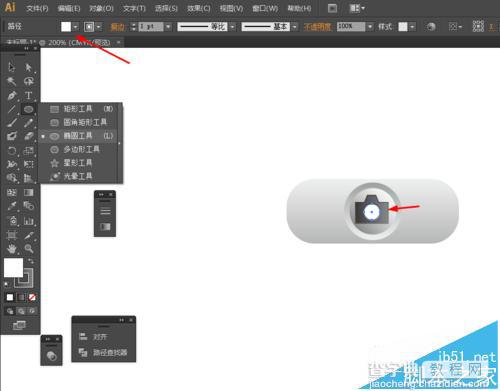This screenshot has height=391, width=500.
Task: Select the Perspective Grid tool
Action: pyautogui.click(x=28, y=178)
